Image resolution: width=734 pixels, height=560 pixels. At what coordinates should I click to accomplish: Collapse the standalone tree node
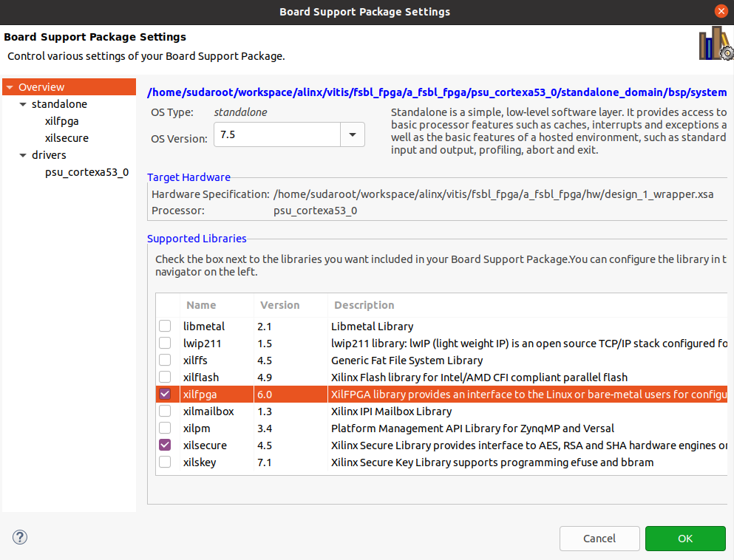pos(22,103)
